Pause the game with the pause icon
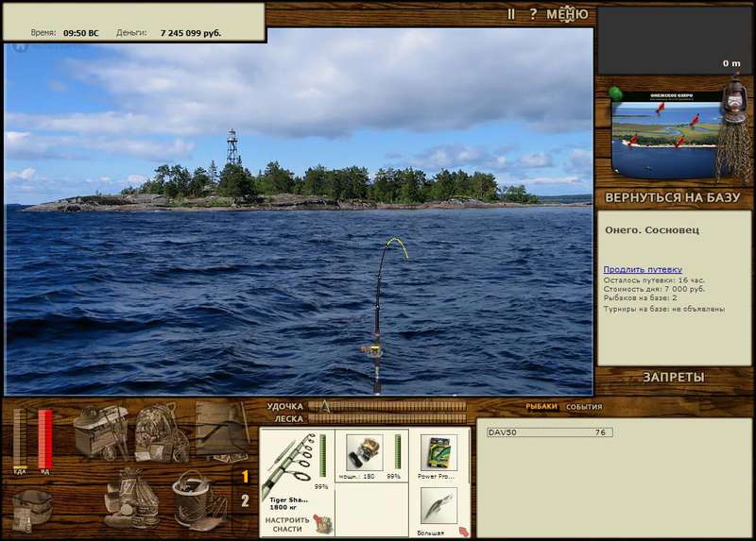Viewport: 756px width, 541px height. click(511, 14)
